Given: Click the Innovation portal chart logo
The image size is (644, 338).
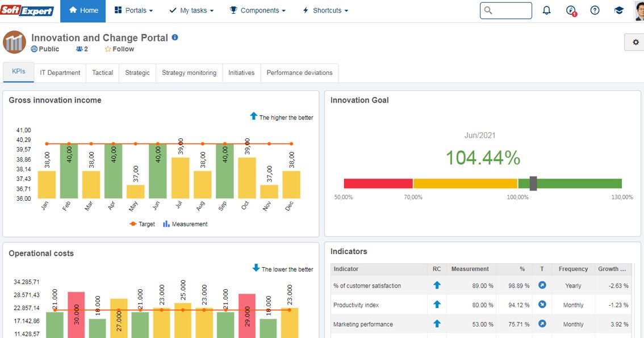Looking at the screenshot, I should click(14, 42).
